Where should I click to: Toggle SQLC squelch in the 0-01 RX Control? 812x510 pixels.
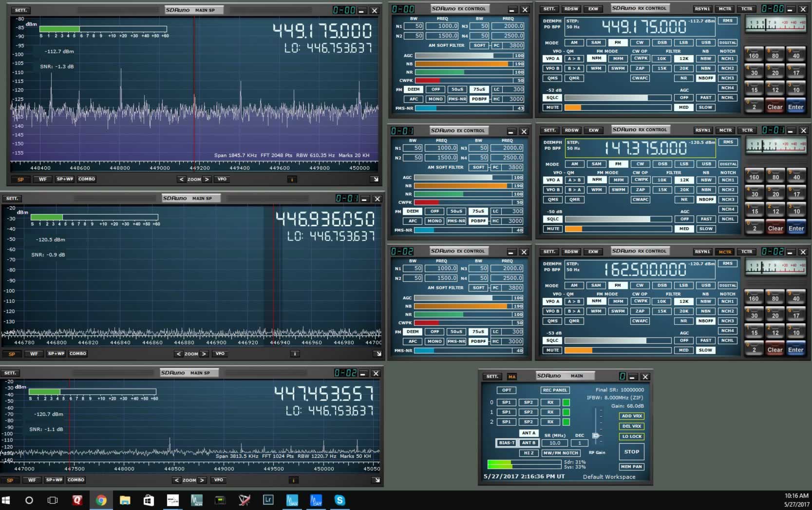click(553, 219)
